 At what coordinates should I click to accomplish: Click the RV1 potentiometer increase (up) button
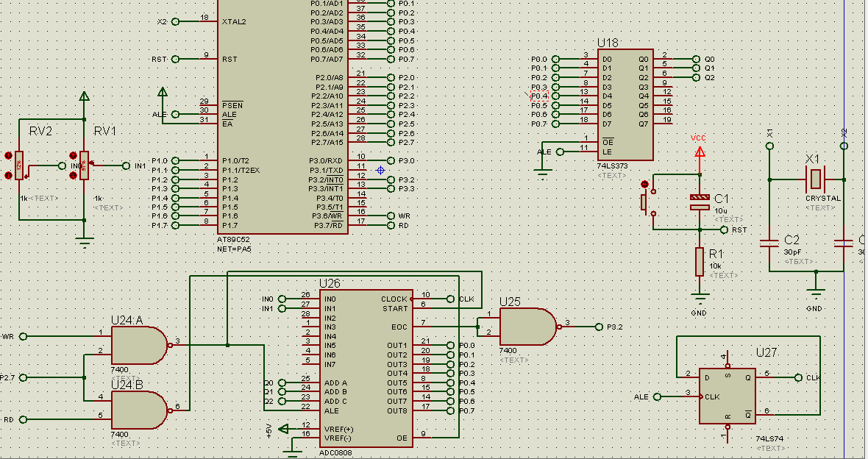(x=73, y=155)
